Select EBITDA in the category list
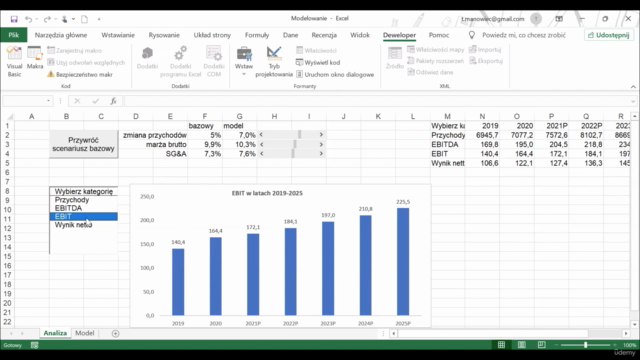 (x=83, y=208)
